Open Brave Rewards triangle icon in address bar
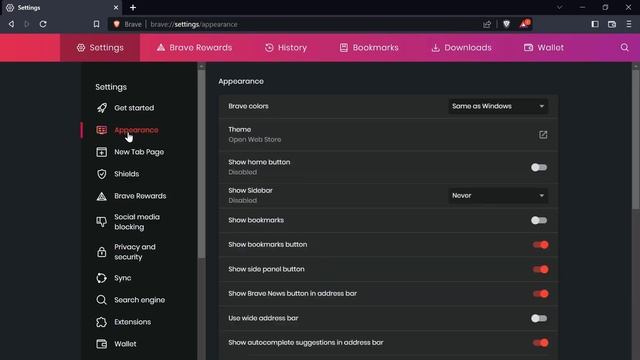The height and width of the screenshot is (360, 640). pyautogui.click(x=524, y=24)
